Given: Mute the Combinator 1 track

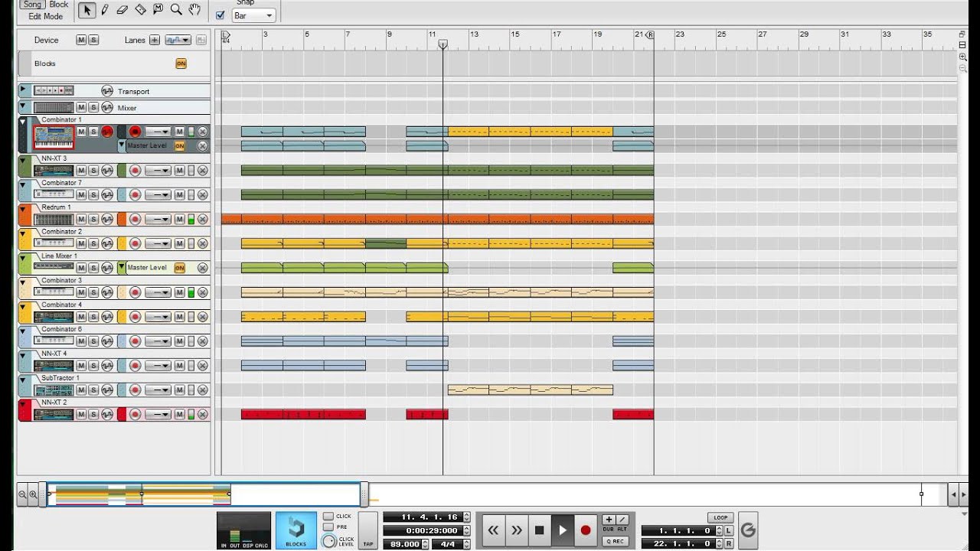Looking at the screenshot, I should [x=81, y=132].
